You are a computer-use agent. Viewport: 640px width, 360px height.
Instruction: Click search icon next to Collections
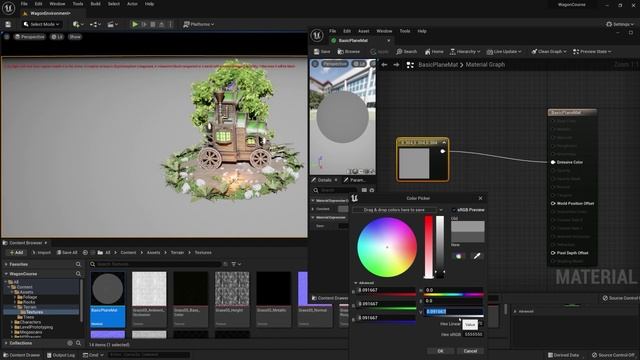[x=78, y=343]
